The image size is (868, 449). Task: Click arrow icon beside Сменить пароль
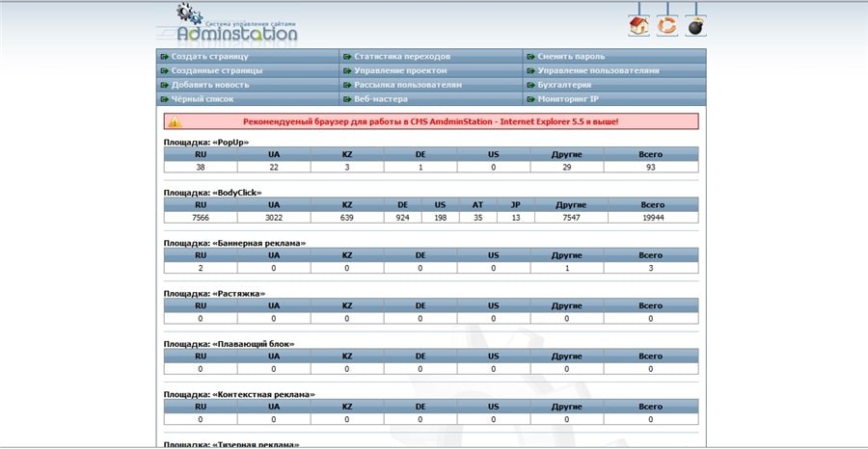(x=530, y=57)
